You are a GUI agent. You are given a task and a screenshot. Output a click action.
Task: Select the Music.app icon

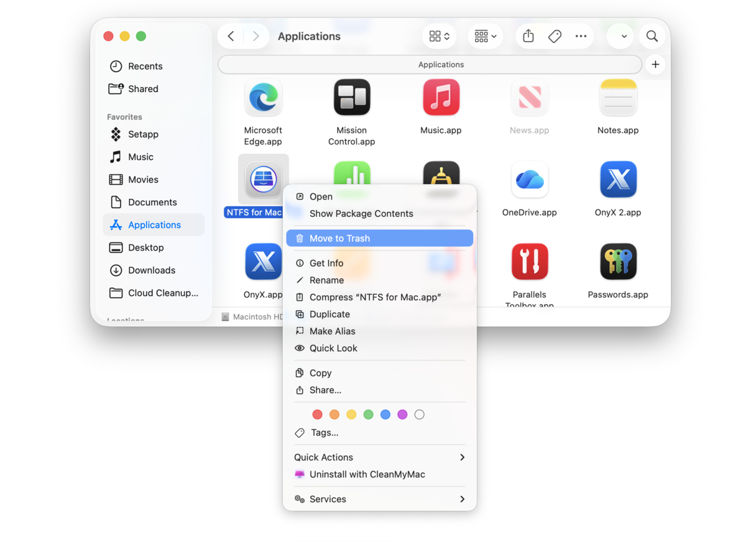[x=441, y=98]
